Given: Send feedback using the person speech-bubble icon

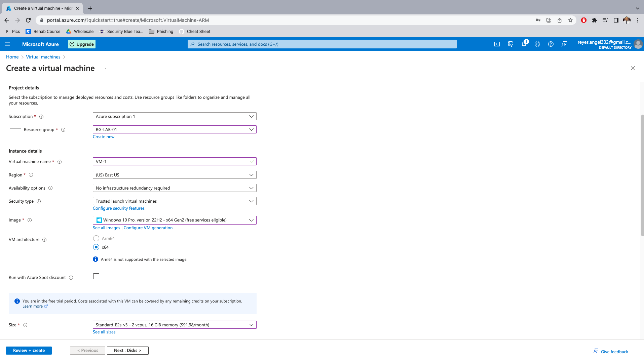Looking at the screenshot, I should coord(564,44).
